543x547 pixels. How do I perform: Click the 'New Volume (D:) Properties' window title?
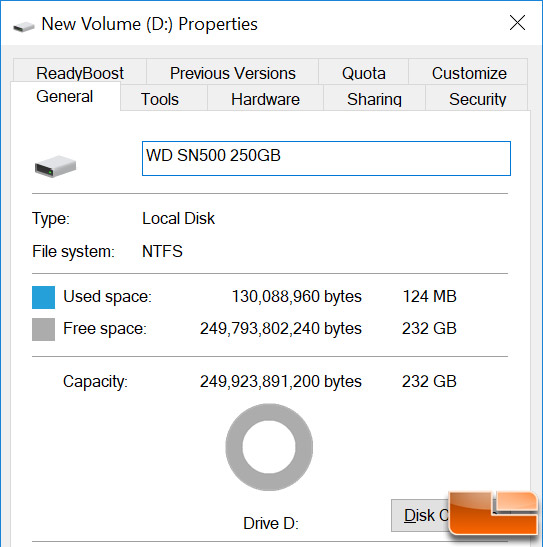pos(150,24)
